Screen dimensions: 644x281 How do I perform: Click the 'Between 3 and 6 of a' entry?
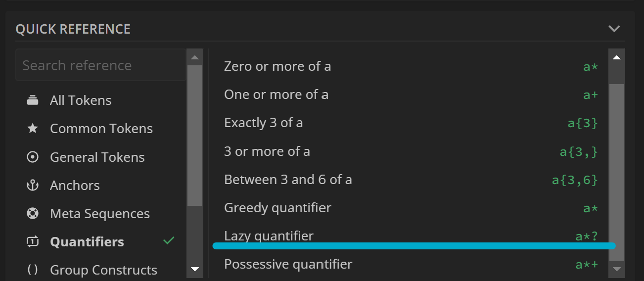[288, 179]
